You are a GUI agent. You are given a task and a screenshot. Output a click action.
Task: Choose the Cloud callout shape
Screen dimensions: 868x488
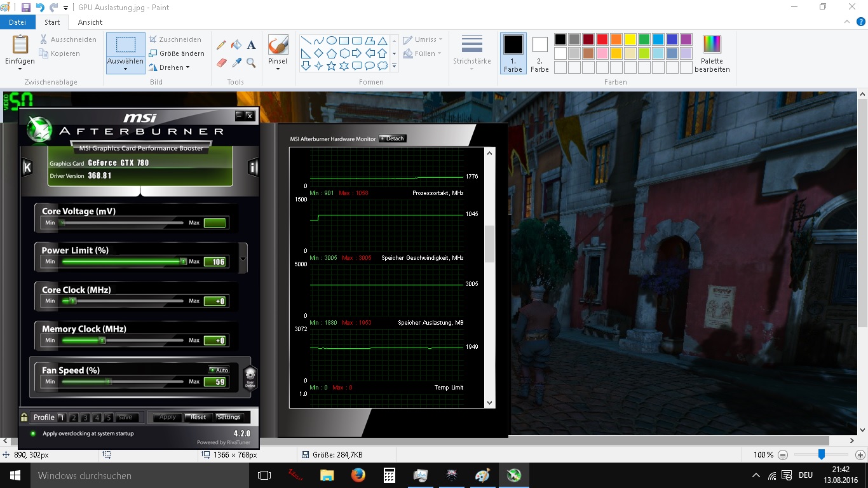tap(382, 65)
